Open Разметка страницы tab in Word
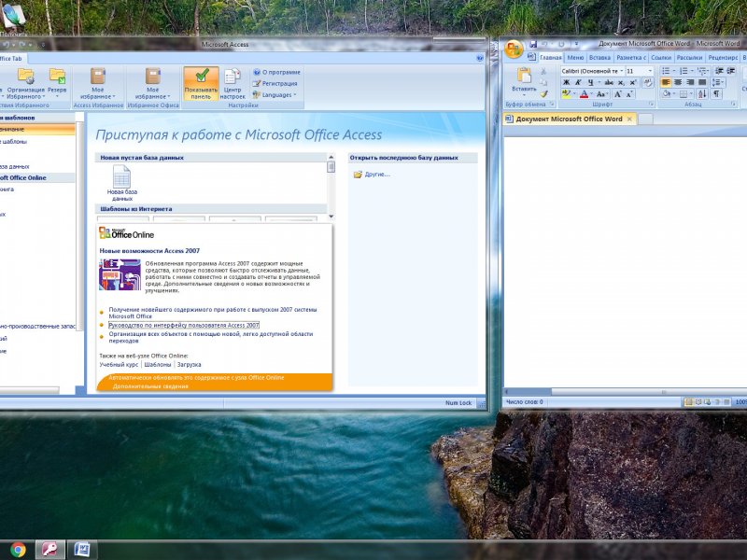The image size is (747, 560). coord(631,58)
